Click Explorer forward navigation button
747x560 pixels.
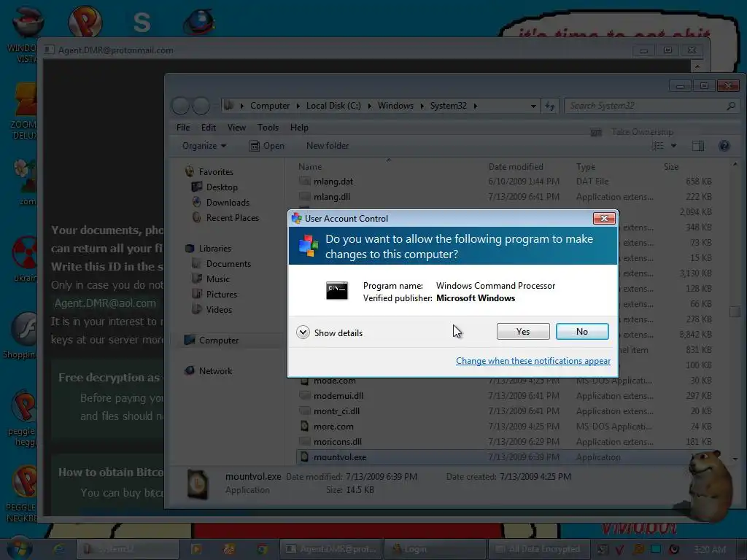(x=201, y=106)
